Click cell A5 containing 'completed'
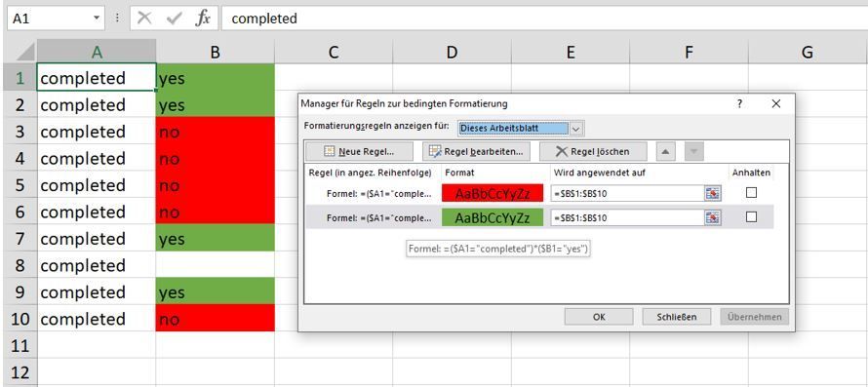The width and height of the screenshot is (868, 387). [97, 185]
